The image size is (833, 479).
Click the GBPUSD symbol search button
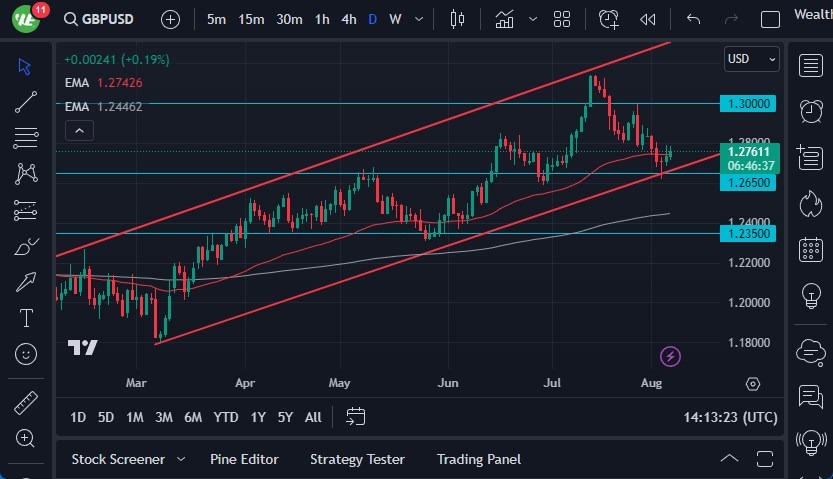point(100,19)
